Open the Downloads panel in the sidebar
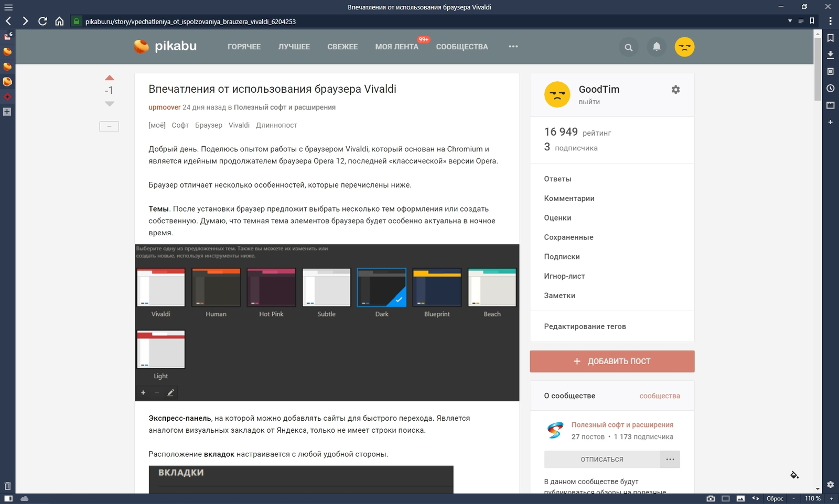839x504 pixels. coord(830,54)
